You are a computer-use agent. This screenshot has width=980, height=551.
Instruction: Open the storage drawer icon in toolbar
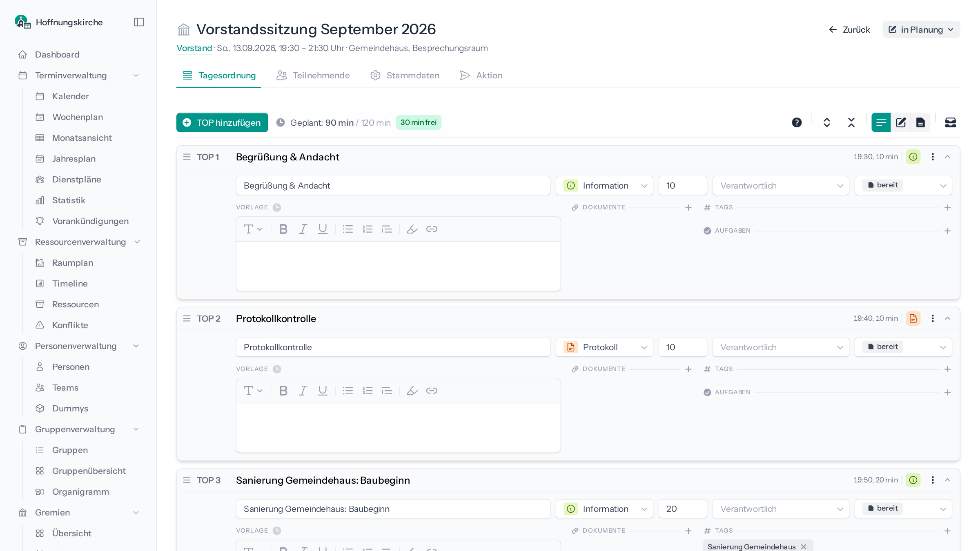click(951, 122)
